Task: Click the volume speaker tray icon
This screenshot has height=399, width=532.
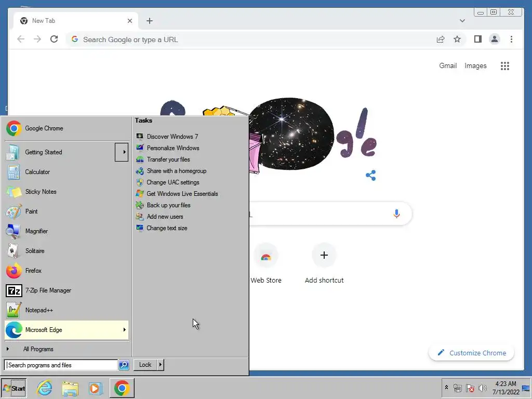Action: 483,388
